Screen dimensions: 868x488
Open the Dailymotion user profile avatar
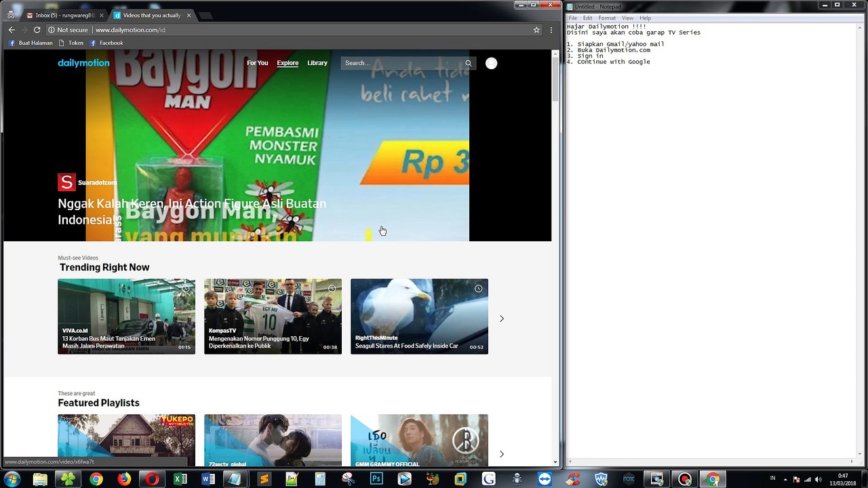click(492, 63)
